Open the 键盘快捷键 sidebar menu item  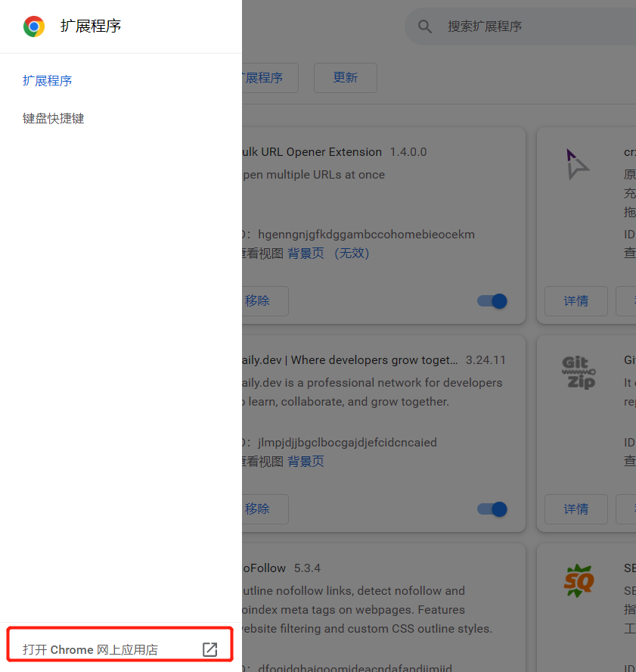(53, 118)
